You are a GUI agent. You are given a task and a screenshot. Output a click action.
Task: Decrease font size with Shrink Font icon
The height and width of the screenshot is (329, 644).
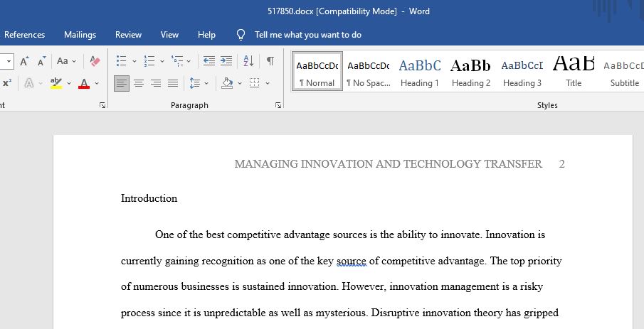(x=41, y=62)
